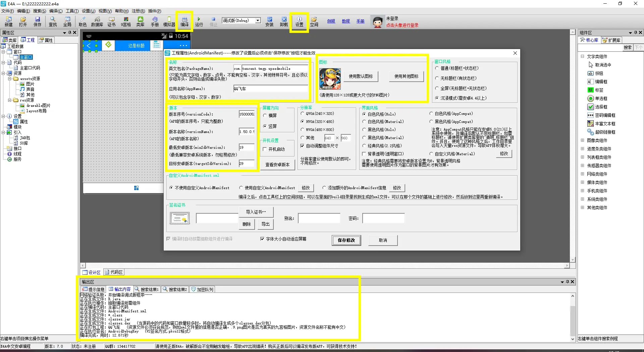Click the 导入证书 button
The width and height of the screenshot is (644, 352).
[x=256, y=212]
